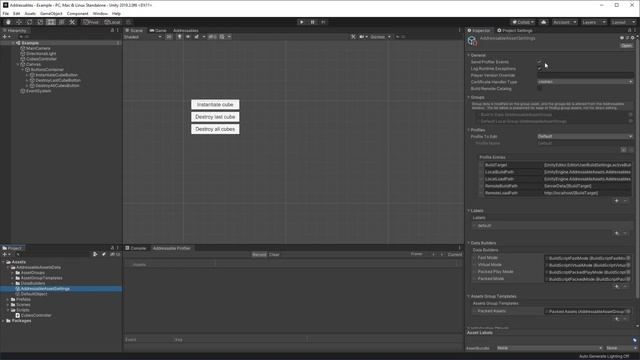The image size is (640, 360).
Task: Click the Clear button in profiler
Action: tap(274, 255)
